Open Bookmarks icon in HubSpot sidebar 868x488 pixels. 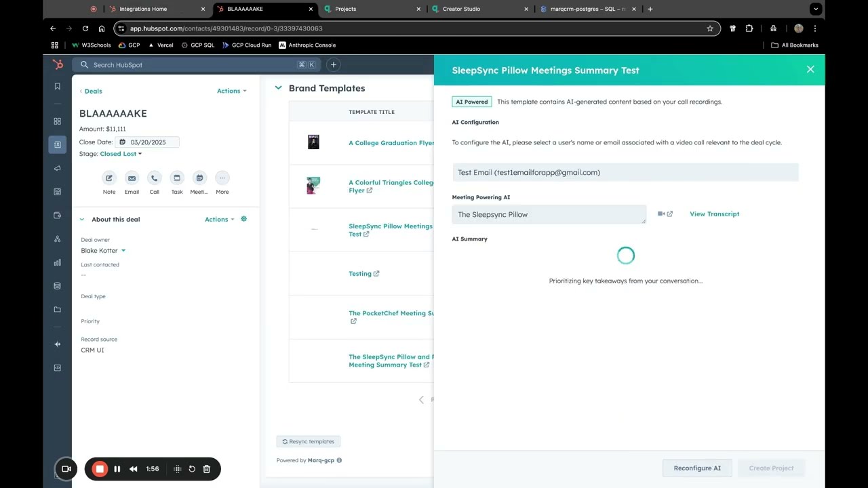tap(58, 86)
